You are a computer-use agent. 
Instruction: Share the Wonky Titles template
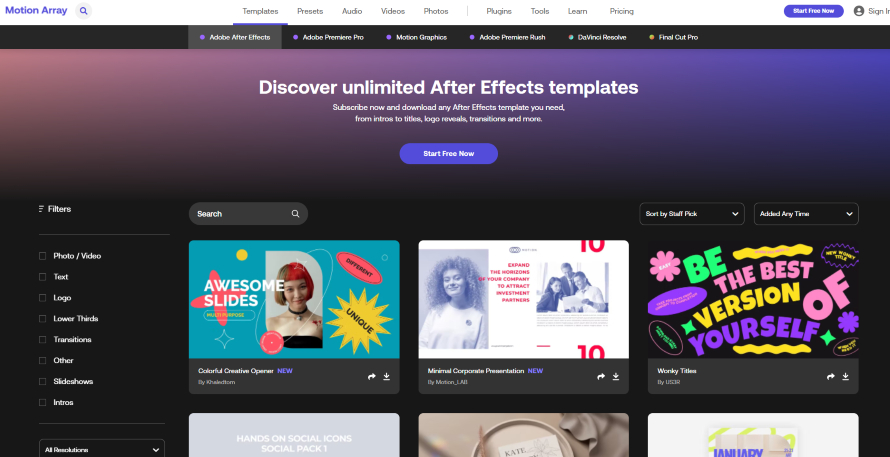(830, 376)
